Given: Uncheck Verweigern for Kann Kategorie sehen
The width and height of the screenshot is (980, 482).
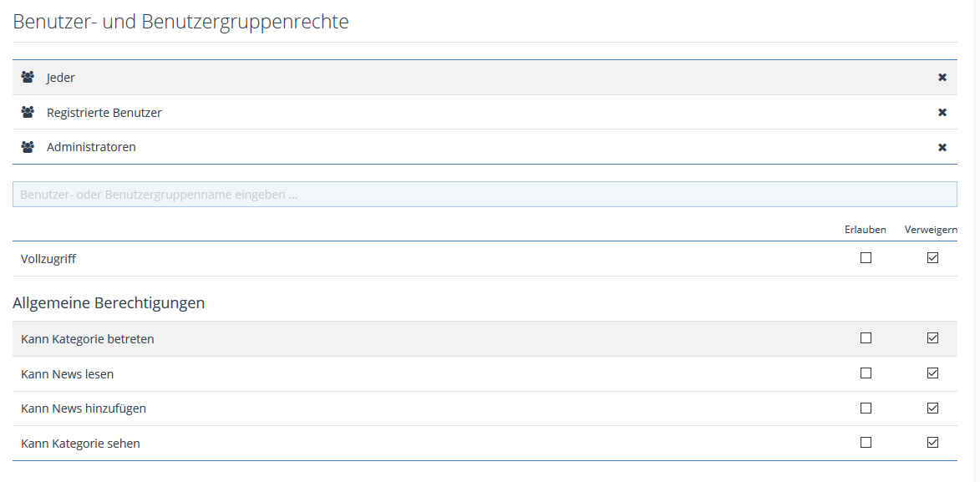Looking at the screenshot, I should [932, 443].
